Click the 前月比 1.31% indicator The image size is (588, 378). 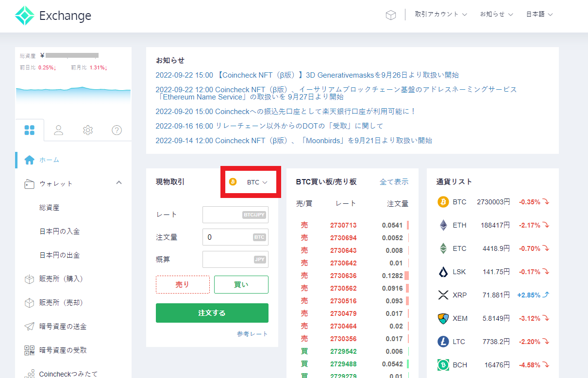89,67
